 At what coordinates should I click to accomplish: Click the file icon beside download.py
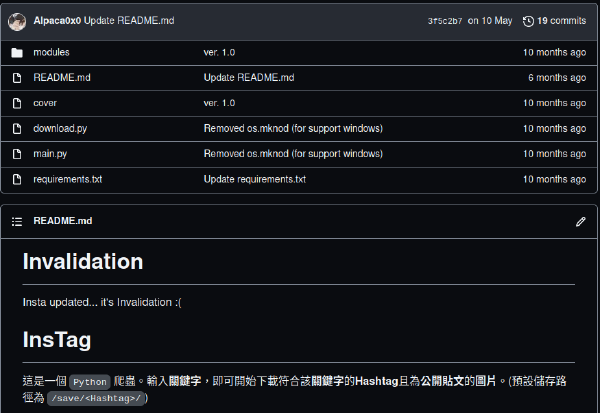coord(17,128)
